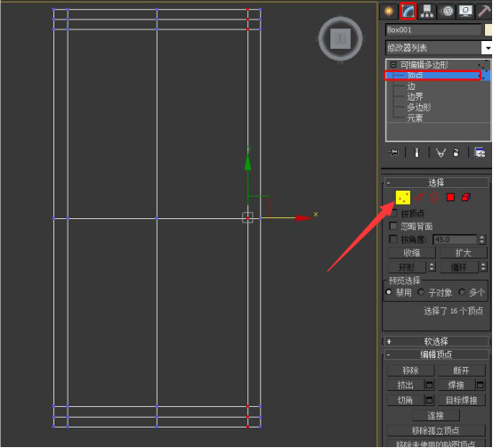
Task: Click the 选择了 16 个顶点 status text
Action: point(453,311)
